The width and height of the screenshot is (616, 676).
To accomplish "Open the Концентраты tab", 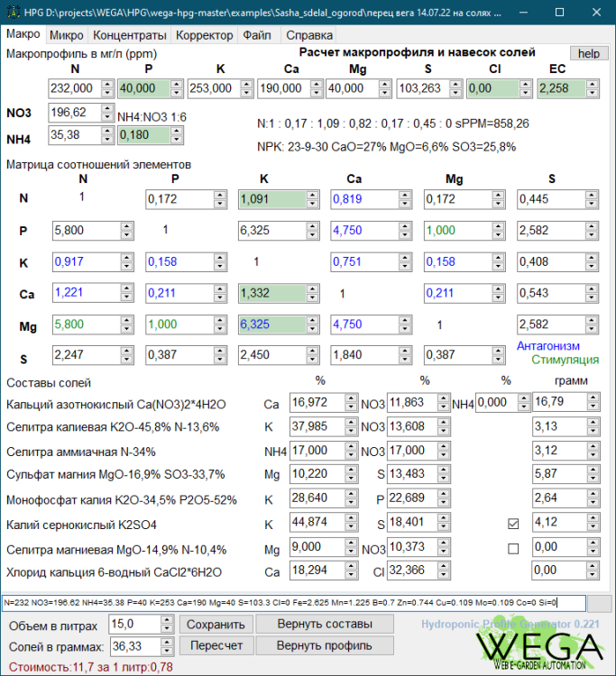I will pos(130,35).
